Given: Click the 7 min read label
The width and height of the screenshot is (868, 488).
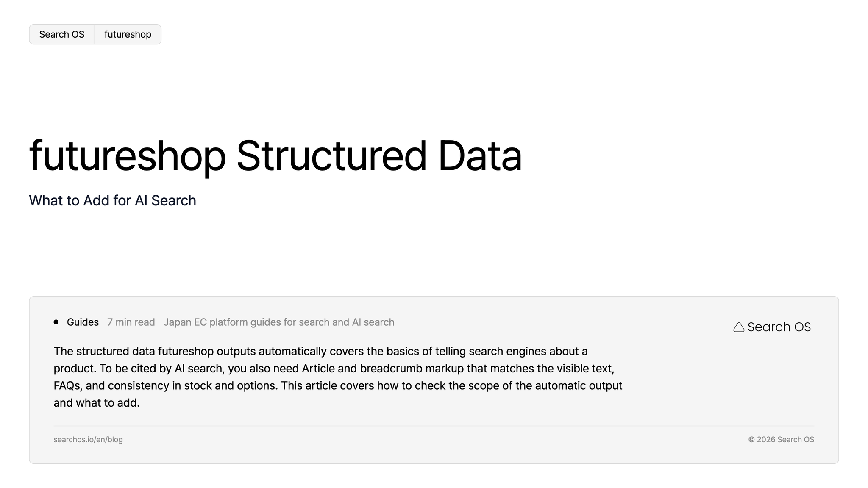Looking at the screenshot, I should pyautogui.click(x=131, y=322).
